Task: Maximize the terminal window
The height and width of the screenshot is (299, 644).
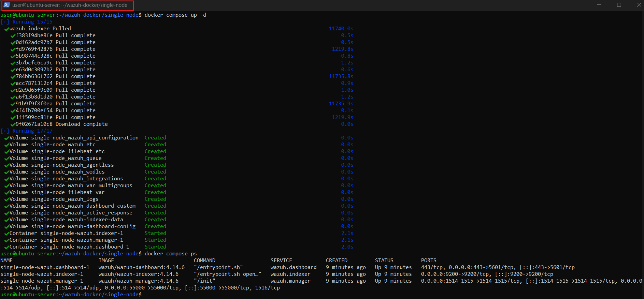Action: pyautogui.click(x=619, y=5)
